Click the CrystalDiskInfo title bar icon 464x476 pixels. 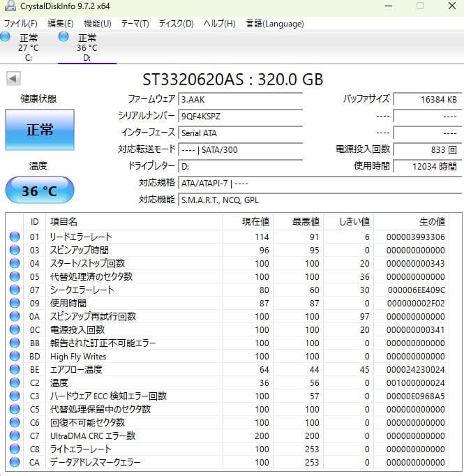[x=10, y=6]
